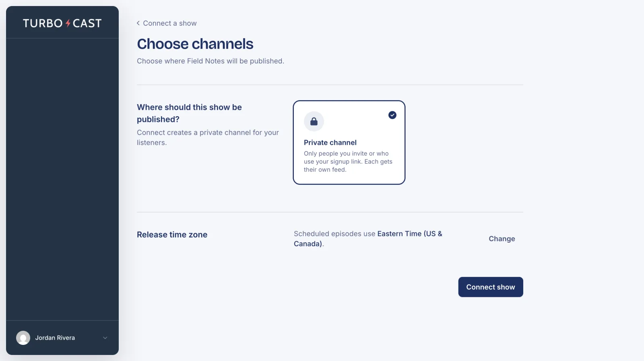Change the release time zone
The height and width of the screenshot is (361, 644).
click(502, 239)
